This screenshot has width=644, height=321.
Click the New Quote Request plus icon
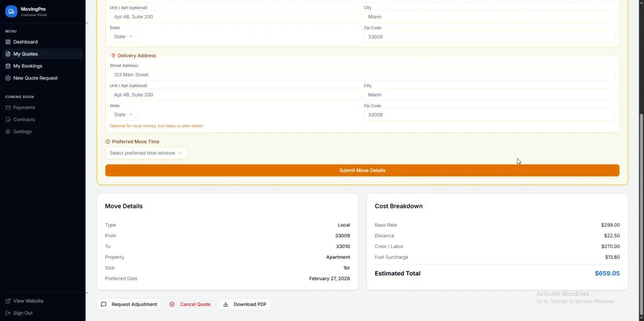tap(8, 78)
